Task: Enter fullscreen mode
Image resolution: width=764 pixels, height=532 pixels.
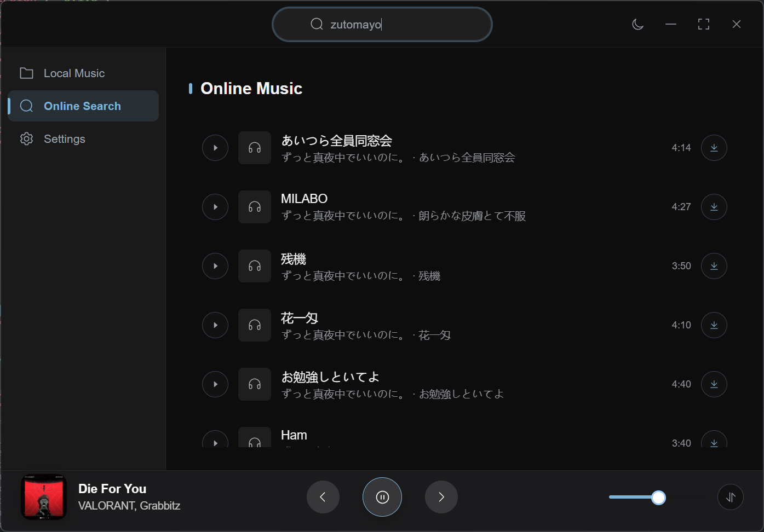Action: click(x=703, y=24)
